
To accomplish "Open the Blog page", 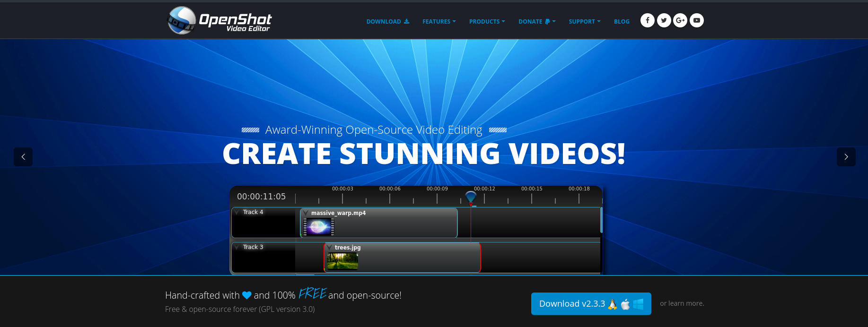I will click(x=622, y=22).
